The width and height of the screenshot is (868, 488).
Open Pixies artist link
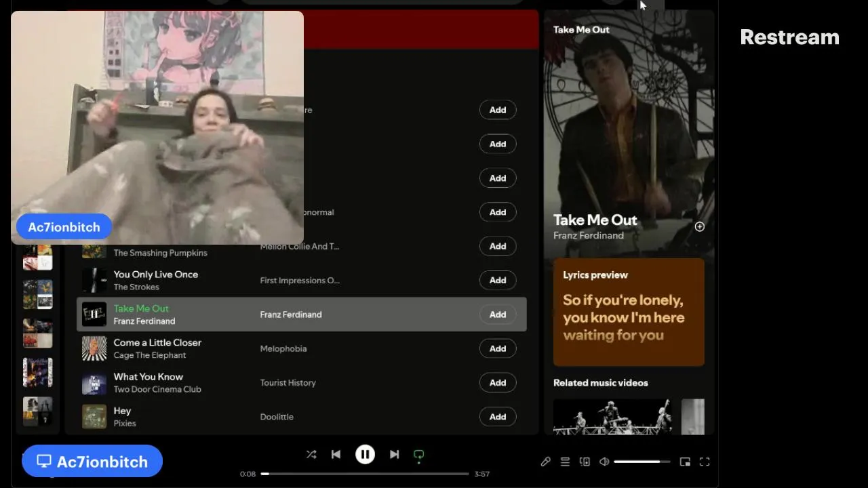coord(125,423)
